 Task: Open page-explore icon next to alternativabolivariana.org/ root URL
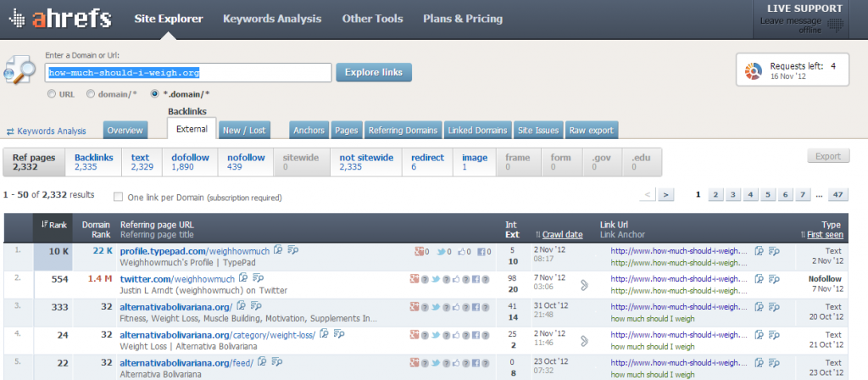(241, 305)
